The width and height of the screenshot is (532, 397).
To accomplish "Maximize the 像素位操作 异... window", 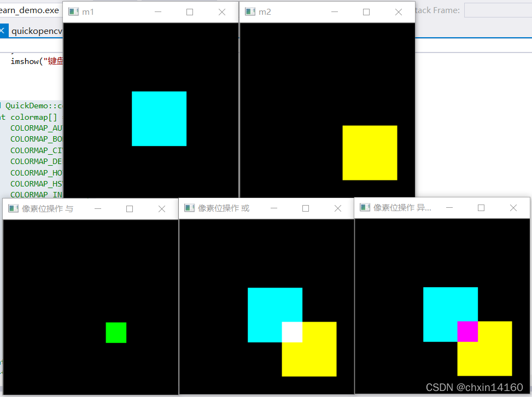I will click(x=481, y=208).
